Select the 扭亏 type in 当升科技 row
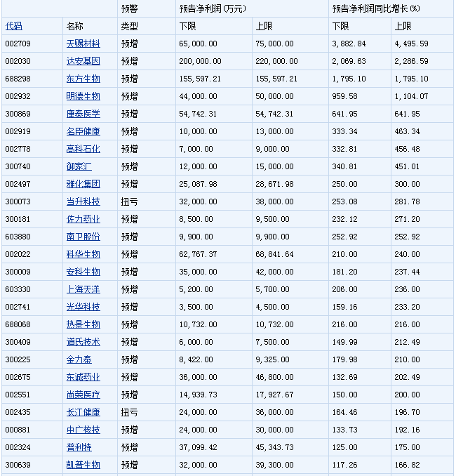 [x=129, y=202]
